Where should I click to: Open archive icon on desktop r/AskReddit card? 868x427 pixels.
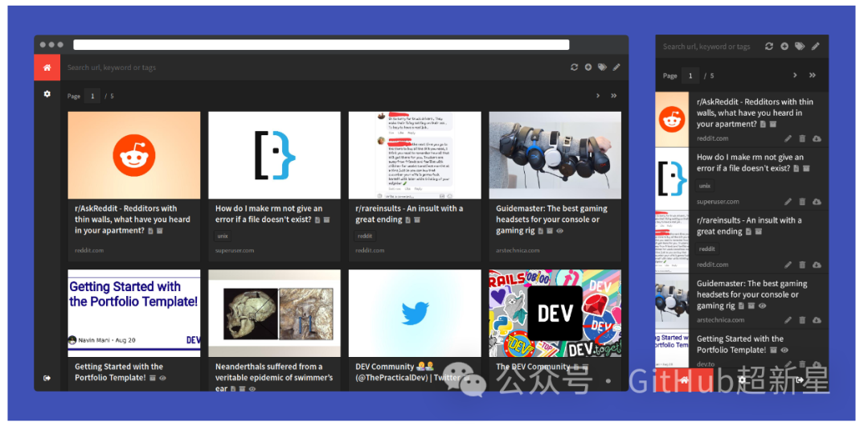(x=159, y=231)
